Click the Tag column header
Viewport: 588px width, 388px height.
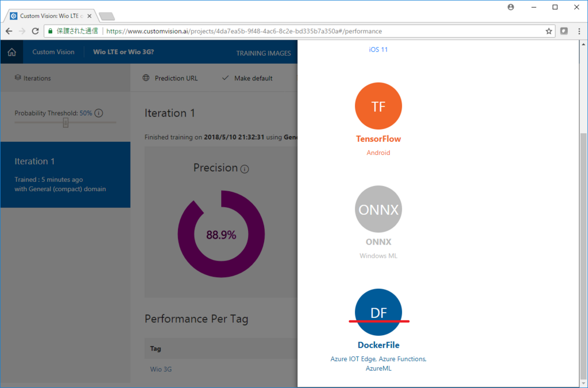pyautogui.click(x=156, y=348)
